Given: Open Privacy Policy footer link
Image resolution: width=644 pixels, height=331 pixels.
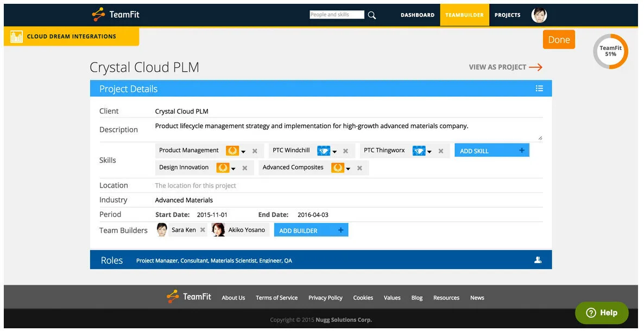Looking at the screenshot, I should click(325, 298).
